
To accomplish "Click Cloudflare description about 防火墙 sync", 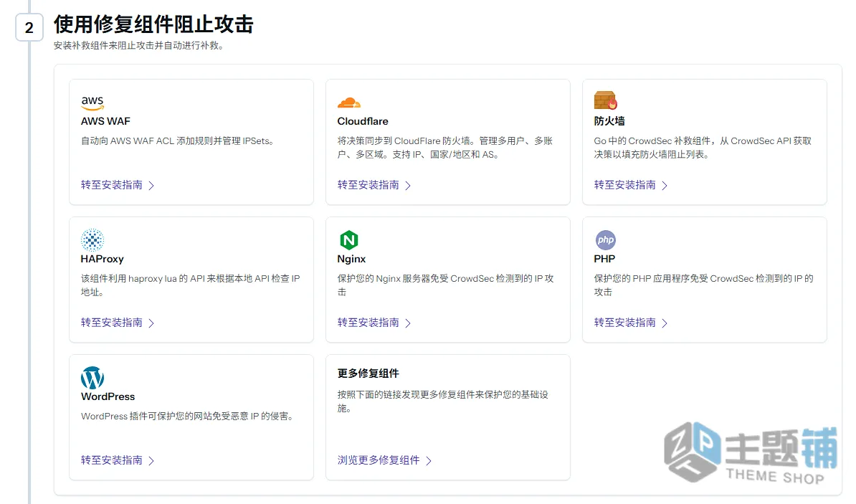I will tap(445, 148).
